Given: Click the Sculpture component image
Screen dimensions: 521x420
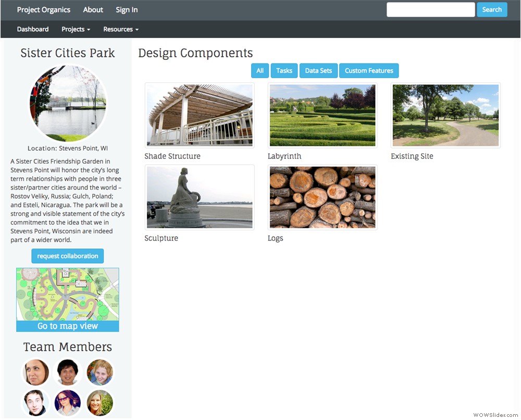Looking at the screenshot, I should coord(199,197).
